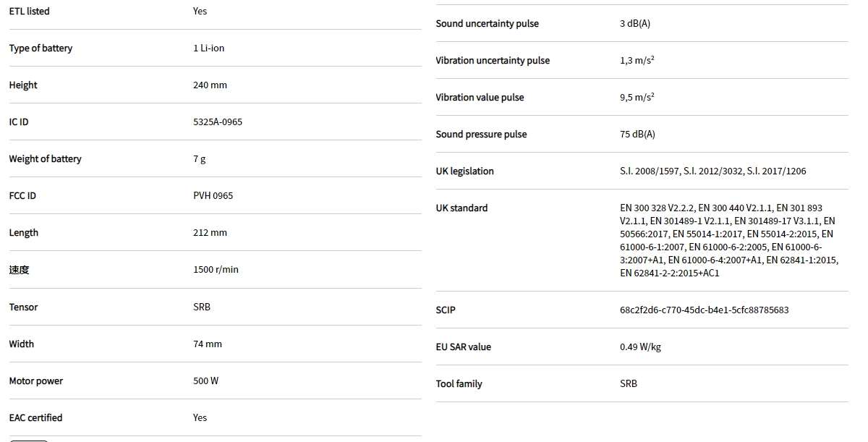Click the Sound uncertainty pulse label

click(487, 24)
